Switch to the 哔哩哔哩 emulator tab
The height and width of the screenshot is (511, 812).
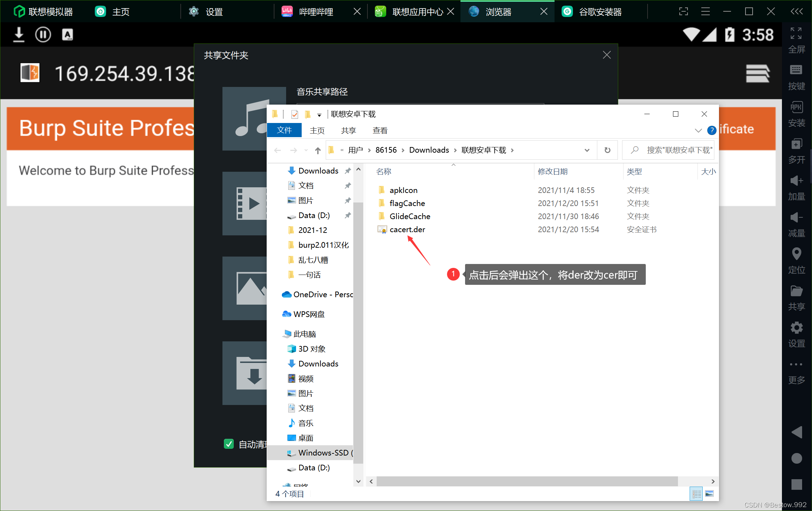pyautogui.click(x=316, y=12)
